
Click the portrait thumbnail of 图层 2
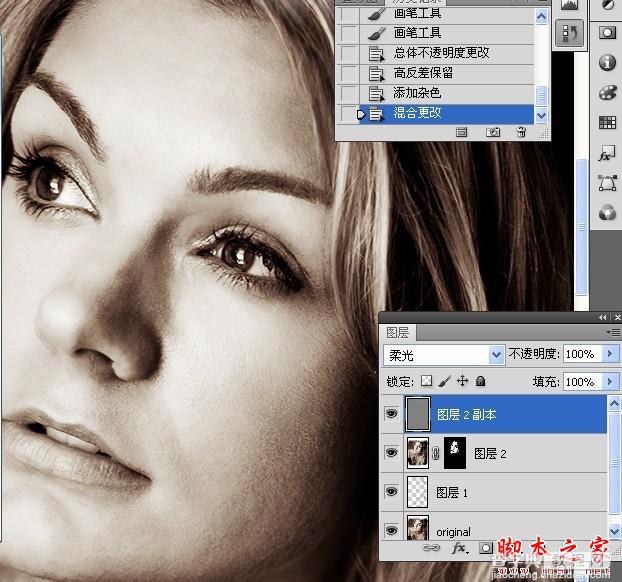tap(418, 453)
